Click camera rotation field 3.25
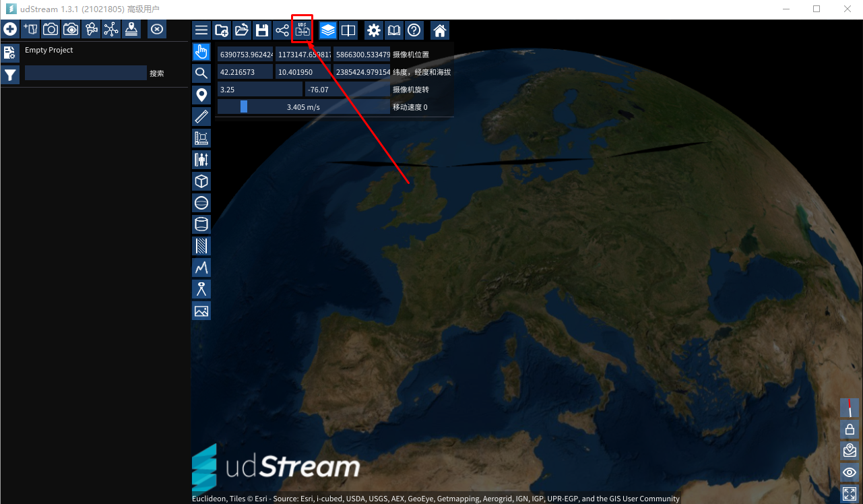863x504 pixels. [x=260, y=89]
